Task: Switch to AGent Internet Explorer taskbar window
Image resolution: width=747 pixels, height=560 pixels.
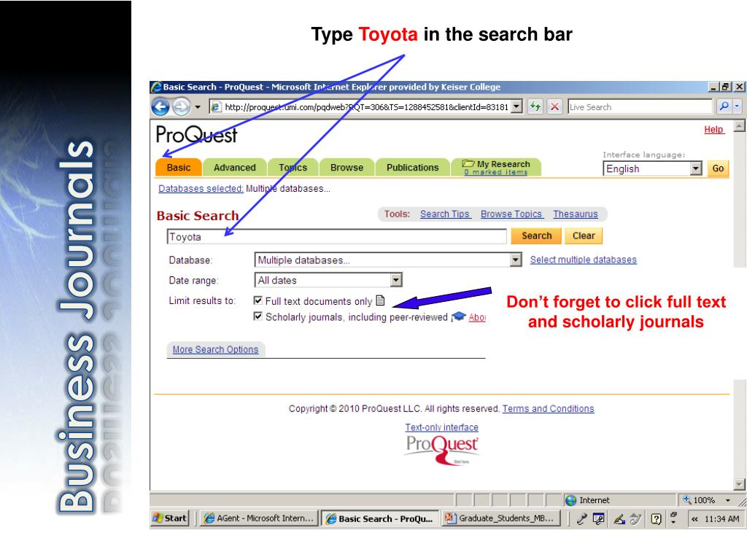Action: coord(259,518)
